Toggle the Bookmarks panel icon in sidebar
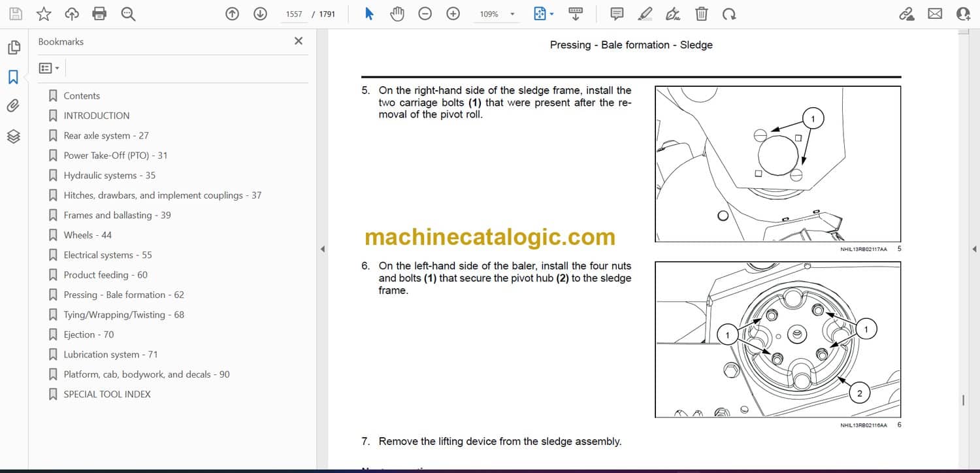Viewport: 980px width, 473px height. pyautogui.click(x=13, y=77)
